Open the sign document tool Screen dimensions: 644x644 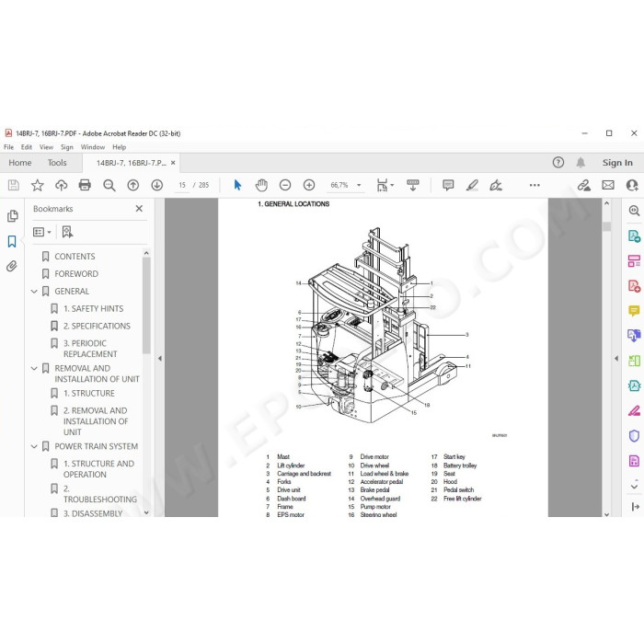click(x=496, y=185)
